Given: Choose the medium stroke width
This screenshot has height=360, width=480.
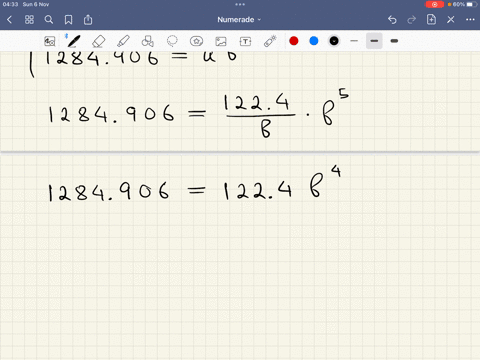Looking at the screenshot, I should [x=374, y=41].
